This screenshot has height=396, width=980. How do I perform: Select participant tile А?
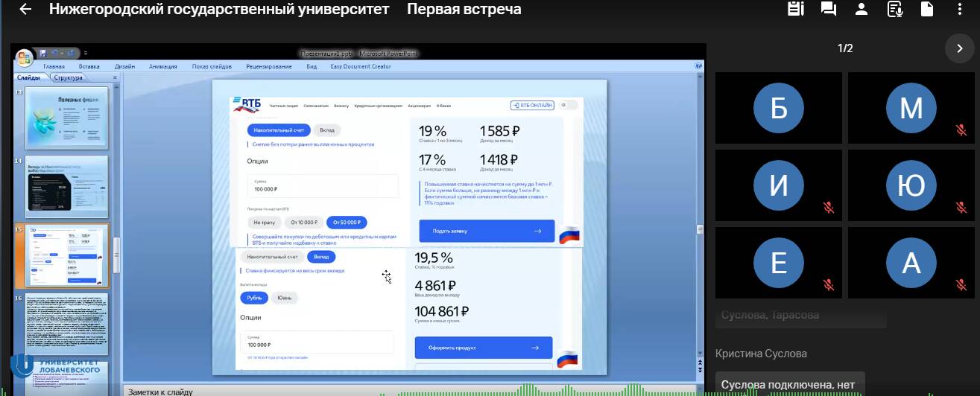point(911,263)
